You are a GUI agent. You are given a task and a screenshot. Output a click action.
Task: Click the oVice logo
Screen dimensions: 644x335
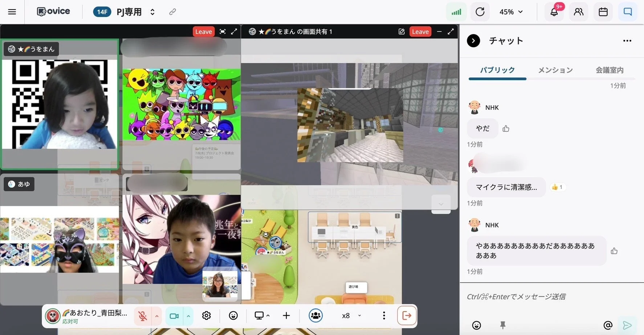[x=53, y=12]
